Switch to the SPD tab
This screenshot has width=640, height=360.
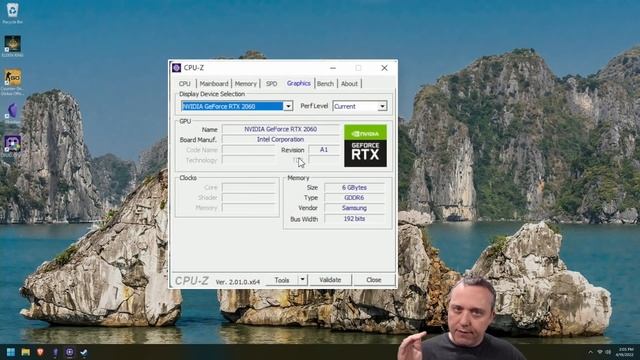tap(271, 84)
